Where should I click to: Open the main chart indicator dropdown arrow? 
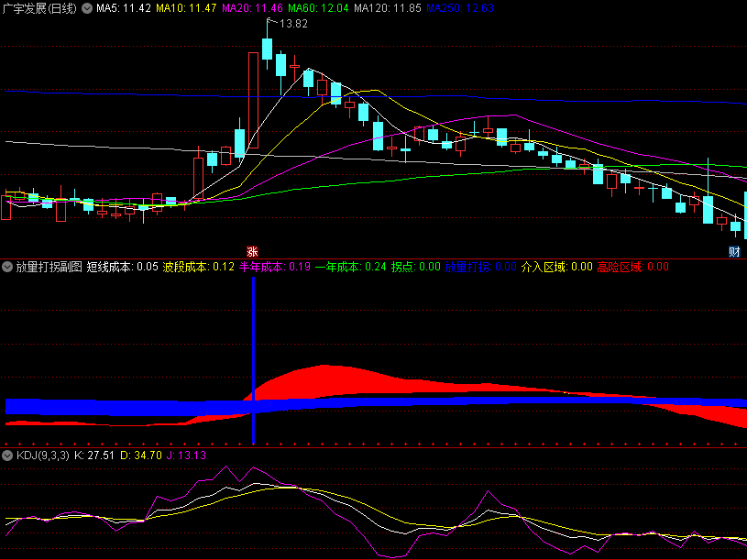(87, 8)
